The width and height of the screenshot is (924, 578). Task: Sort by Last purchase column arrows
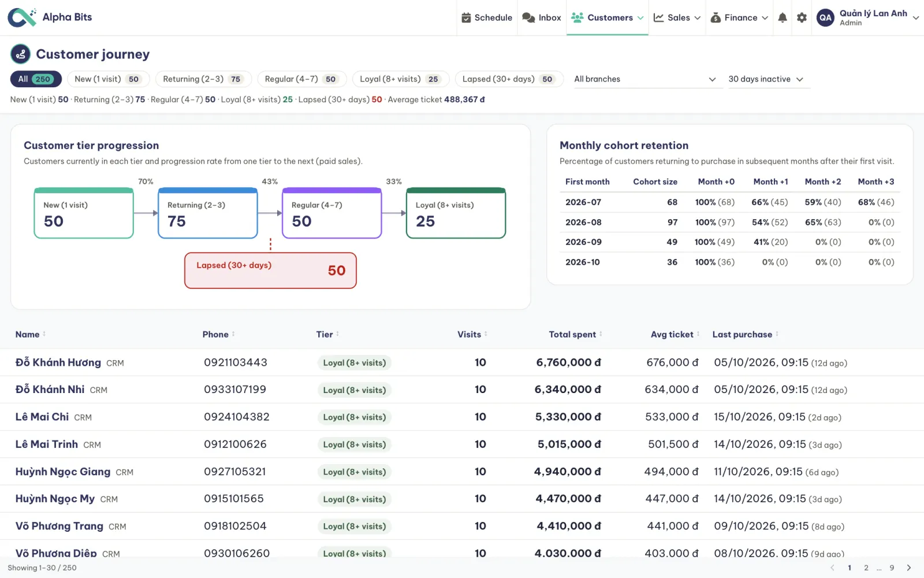[x=777, y=334]
